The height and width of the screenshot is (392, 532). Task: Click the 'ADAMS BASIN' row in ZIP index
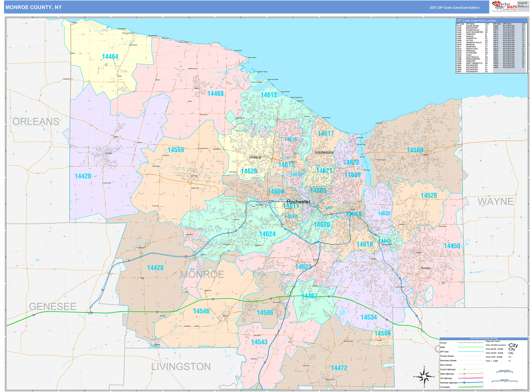[x=472, y=26]
